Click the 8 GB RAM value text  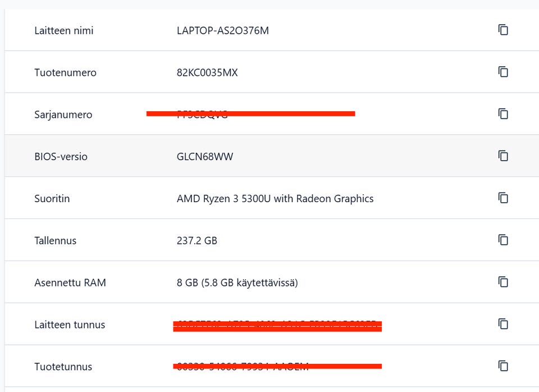click(237, 282)
